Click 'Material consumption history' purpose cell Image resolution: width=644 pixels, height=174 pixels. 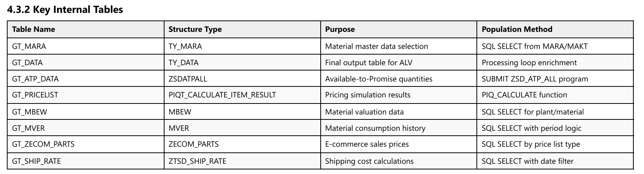[375, 128]
